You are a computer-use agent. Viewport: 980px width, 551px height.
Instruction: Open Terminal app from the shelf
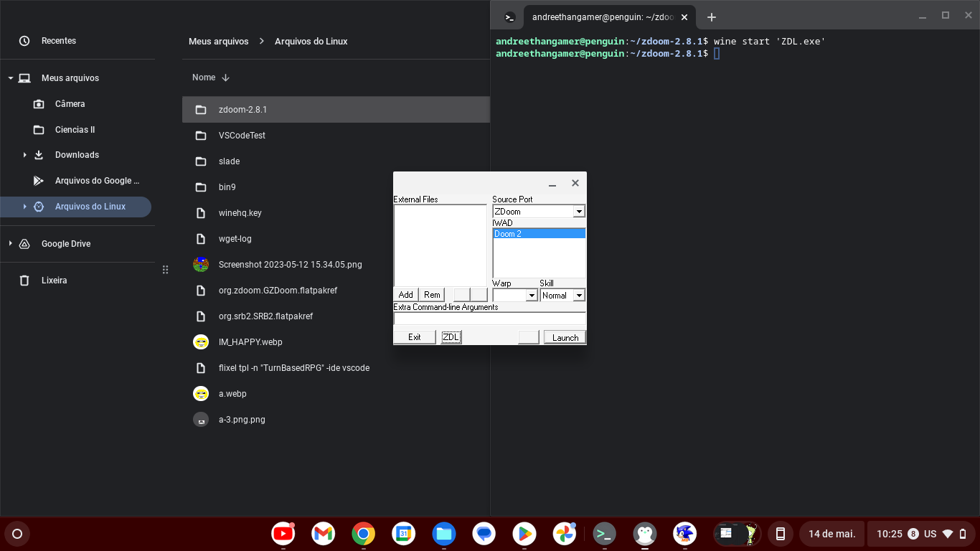tap(605, 534)
